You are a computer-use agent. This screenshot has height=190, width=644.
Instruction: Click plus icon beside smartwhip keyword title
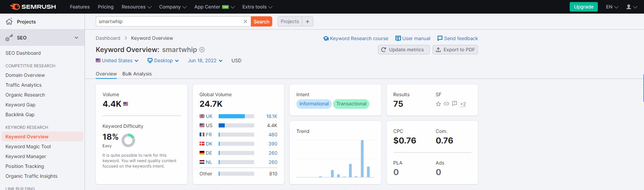click(x=202, y=50)
